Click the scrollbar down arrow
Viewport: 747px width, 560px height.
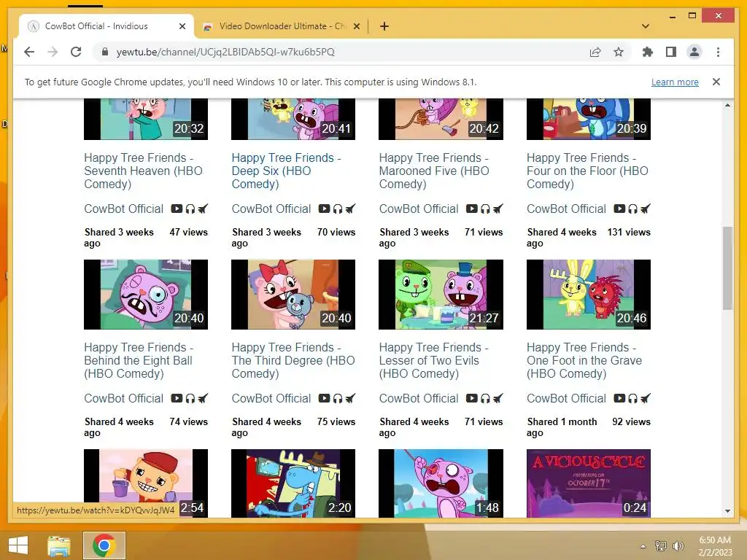click(x=727, y=511)
